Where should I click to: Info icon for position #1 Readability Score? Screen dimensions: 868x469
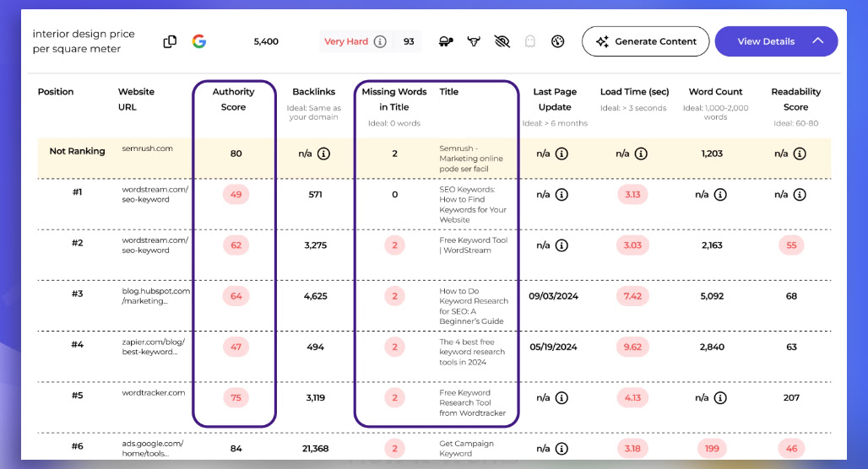click(x=800, y=195)
